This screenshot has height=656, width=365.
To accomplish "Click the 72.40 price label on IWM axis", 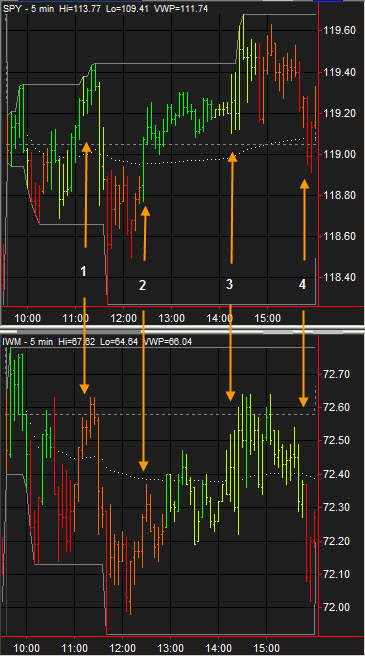I will 336,474.
